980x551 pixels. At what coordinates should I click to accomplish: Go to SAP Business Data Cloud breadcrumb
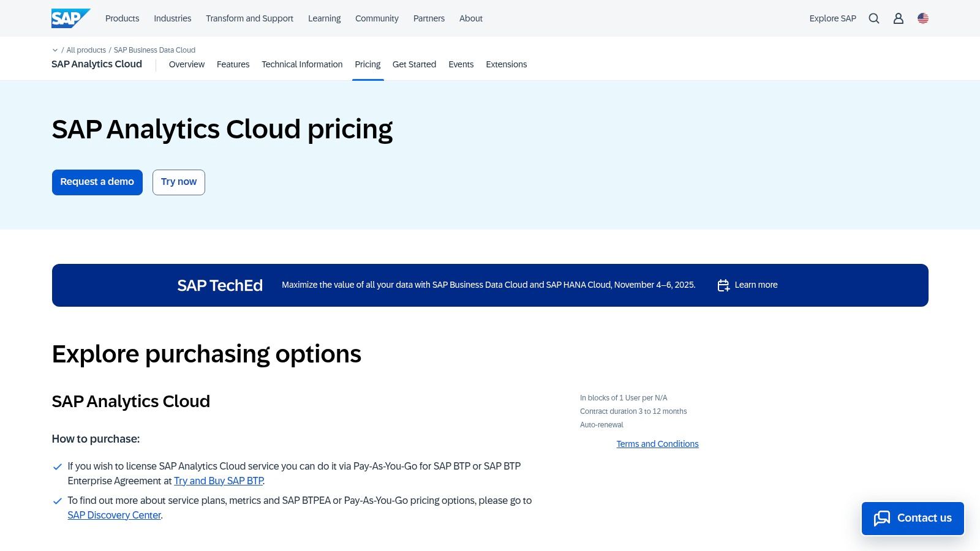pos(154,50)
